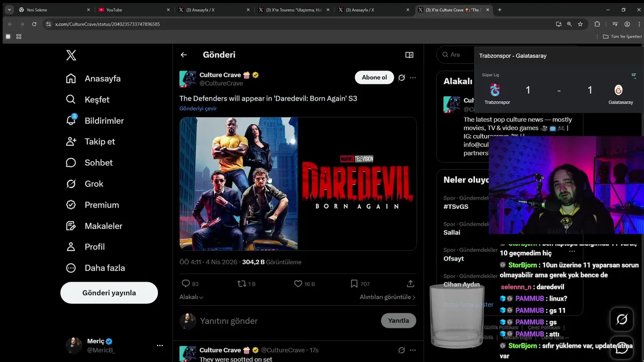The width and height of the screenshot is (644, 362).
Task: Open #TSvGS trending topic
Action: pos(456,207)
